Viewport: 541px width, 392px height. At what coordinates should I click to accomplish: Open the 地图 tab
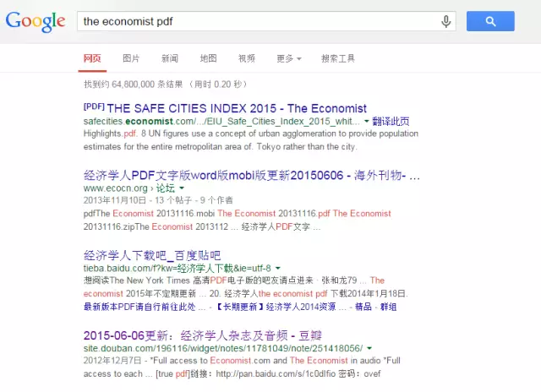209,58
